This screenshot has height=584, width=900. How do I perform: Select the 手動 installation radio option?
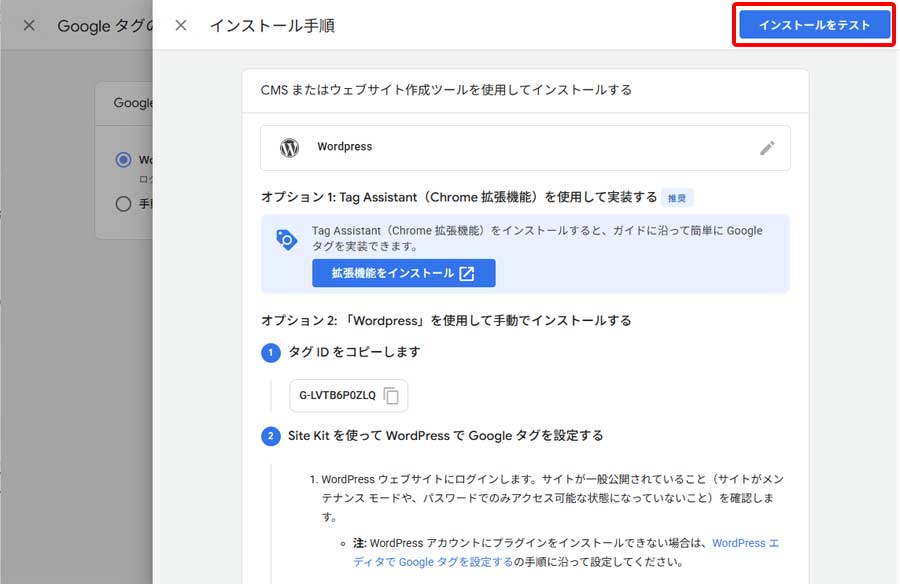click(124, 203)
